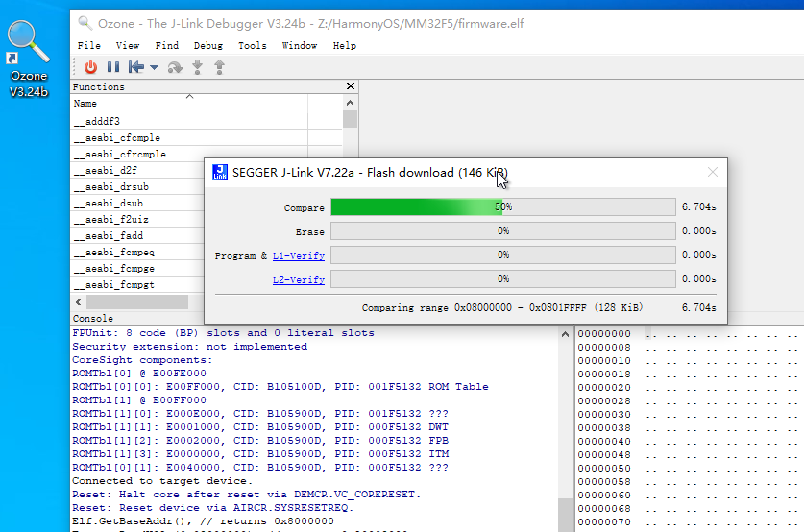
Task: Open the Debug menu
Action: (x=208, y=46)
